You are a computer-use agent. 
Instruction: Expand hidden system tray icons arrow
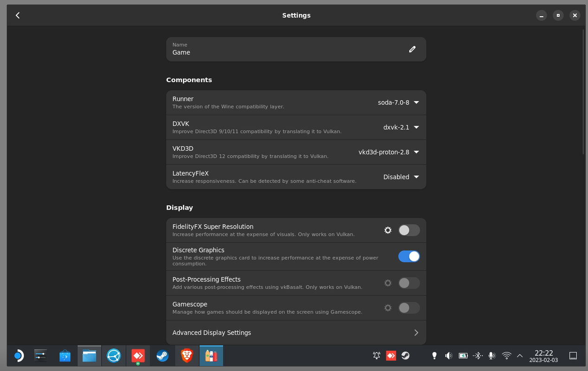point(520,356)
